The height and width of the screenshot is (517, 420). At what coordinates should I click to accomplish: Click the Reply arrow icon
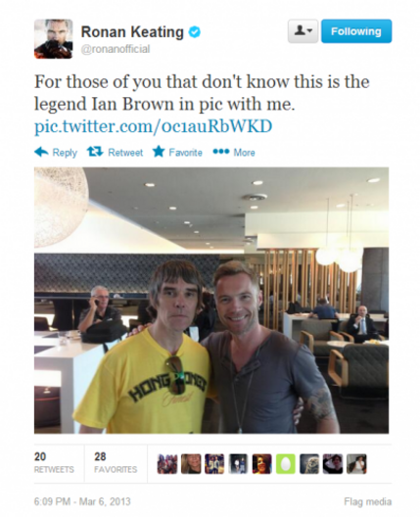(x=41, y=152)
